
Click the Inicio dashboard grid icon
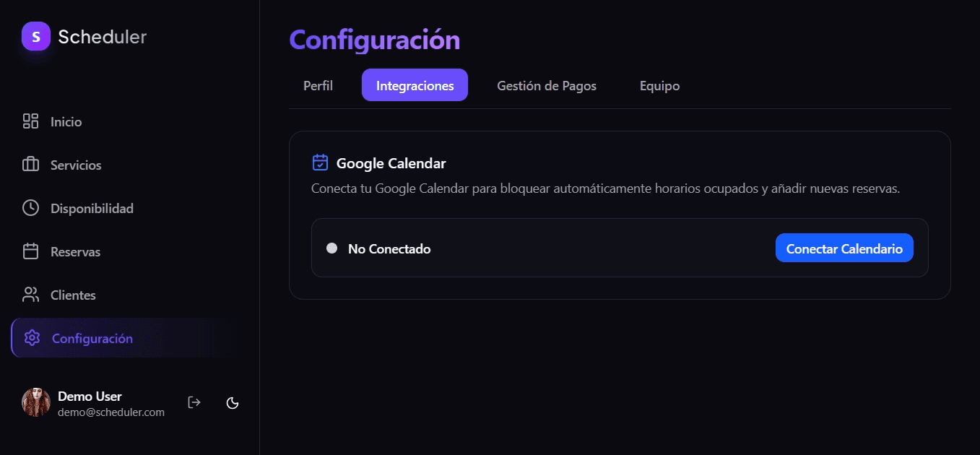coord(30,121)
